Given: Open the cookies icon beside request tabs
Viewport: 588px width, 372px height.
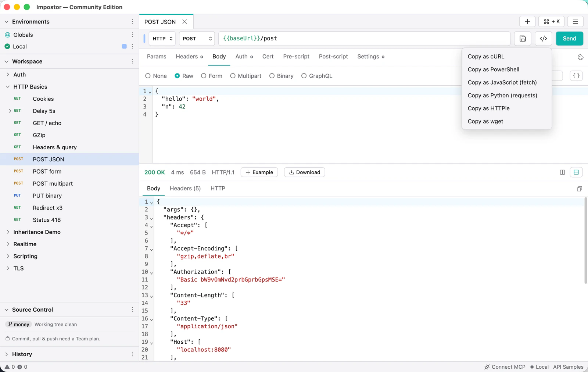Looking at the screenshot, I should pos(581,57).
